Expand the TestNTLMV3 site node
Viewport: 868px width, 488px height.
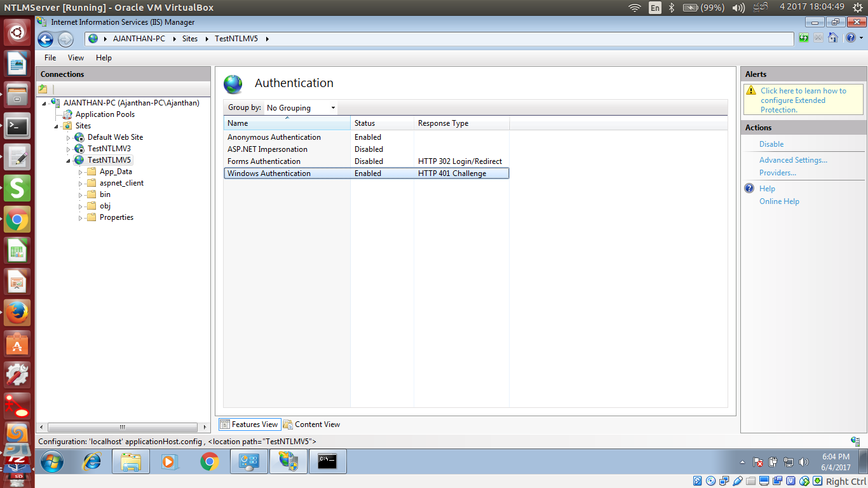pos(69,149)
